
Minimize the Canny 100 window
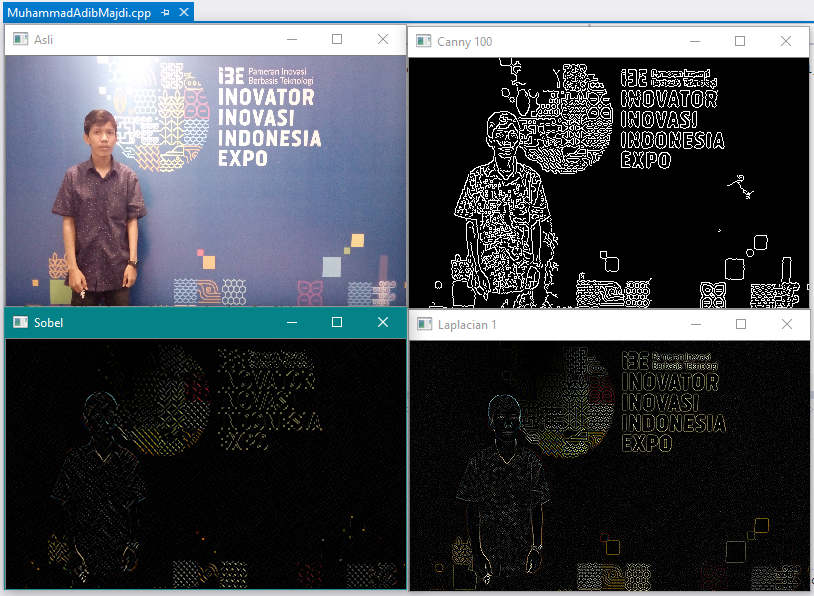pyautogui.click(x=695, y=41)
